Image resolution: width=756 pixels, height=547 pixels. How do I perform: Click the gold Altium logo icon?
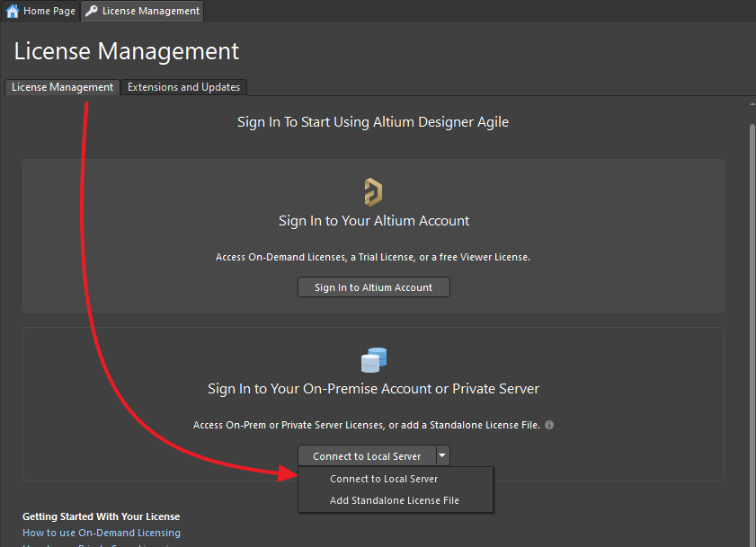coord(373,192)
